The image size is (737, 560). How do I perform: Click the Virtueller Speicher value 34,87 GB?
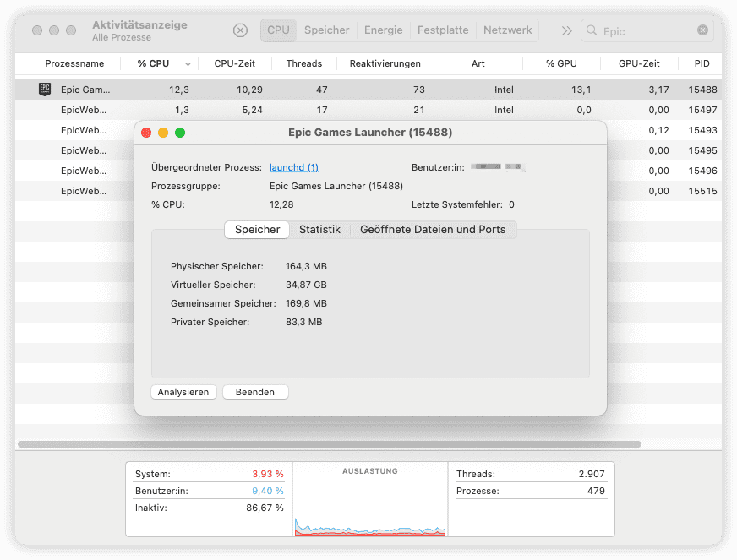pos(306,285)
